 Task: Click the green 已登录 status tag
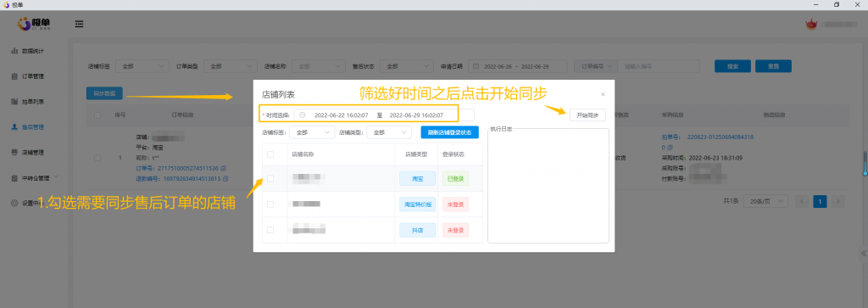455,178
